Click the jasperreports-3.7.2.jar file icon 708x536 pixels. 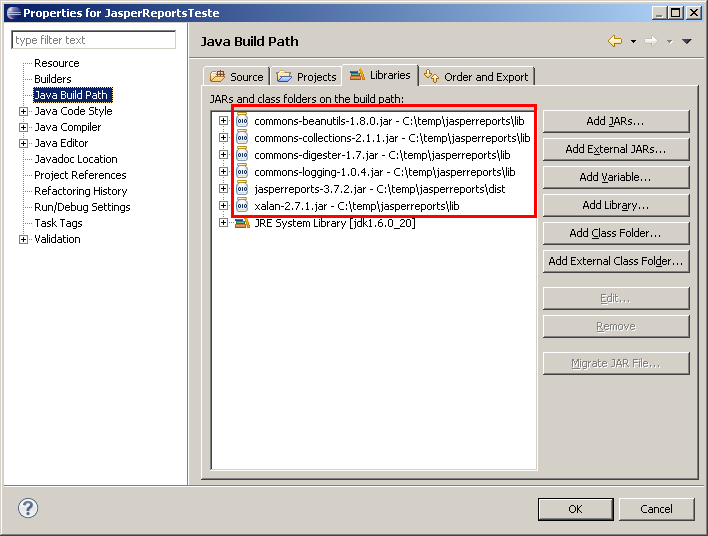pos(242,189)
